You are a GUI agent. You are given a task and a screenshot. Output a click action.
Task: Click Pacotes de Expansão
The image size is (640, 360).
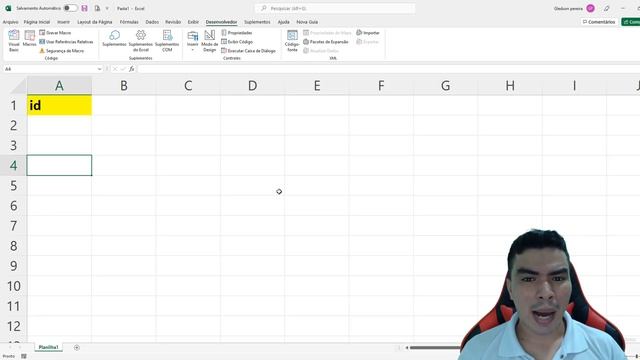pos(326,42)
